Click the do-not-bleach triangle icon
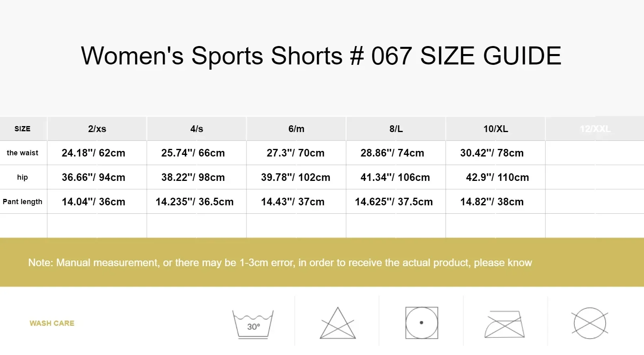 [x=337, y=323]
